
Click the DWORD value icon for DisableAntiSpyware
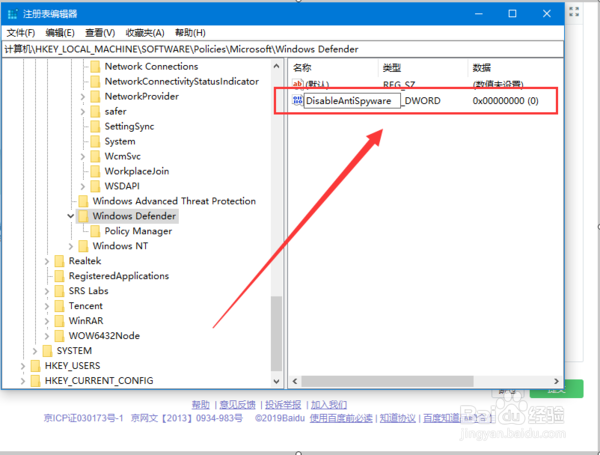297,101
